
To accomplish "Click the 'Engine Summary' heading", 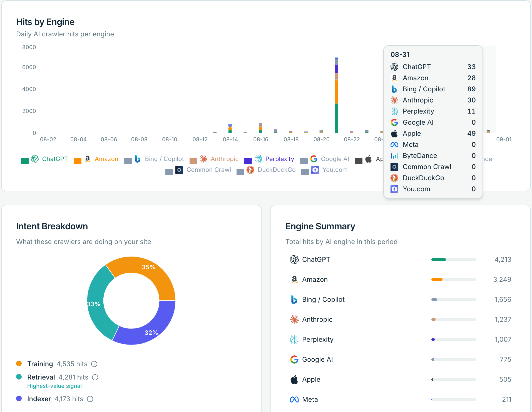I will [x=320, y=226].
